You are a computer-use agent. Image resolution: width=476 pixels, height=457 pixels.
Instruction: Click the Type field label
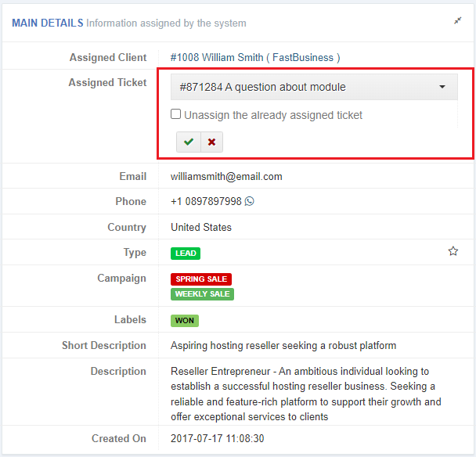[135, 253]
